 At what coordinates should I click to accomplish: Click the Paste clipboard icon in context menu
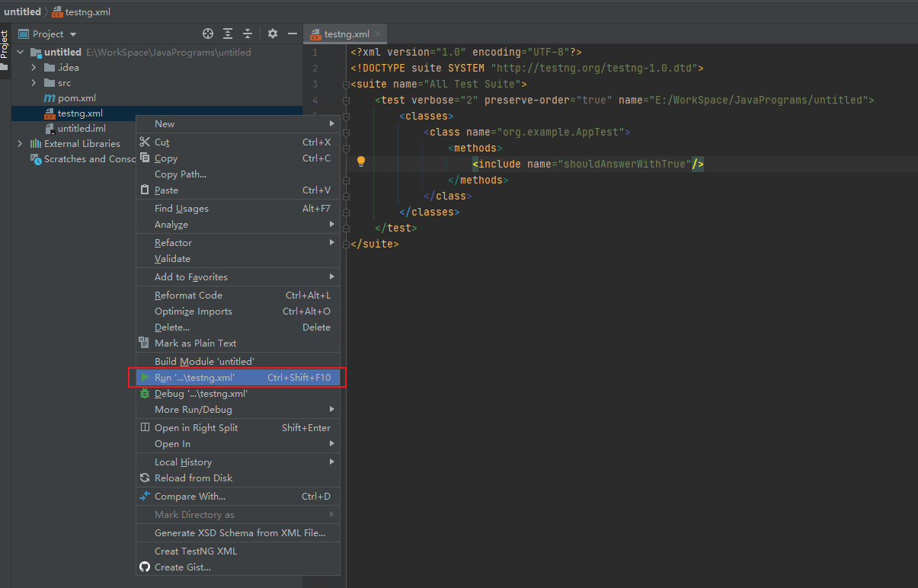[145, 190]
